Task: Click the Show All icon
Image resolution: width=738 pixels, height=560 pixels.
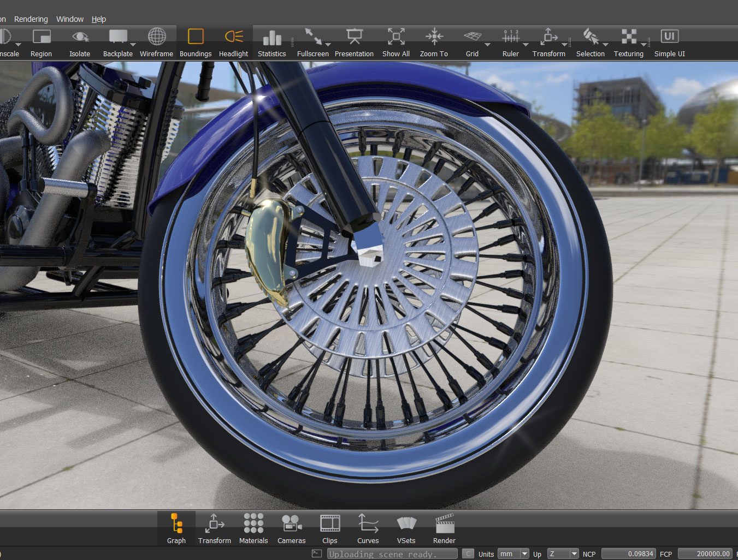Action: click(396, 37)
